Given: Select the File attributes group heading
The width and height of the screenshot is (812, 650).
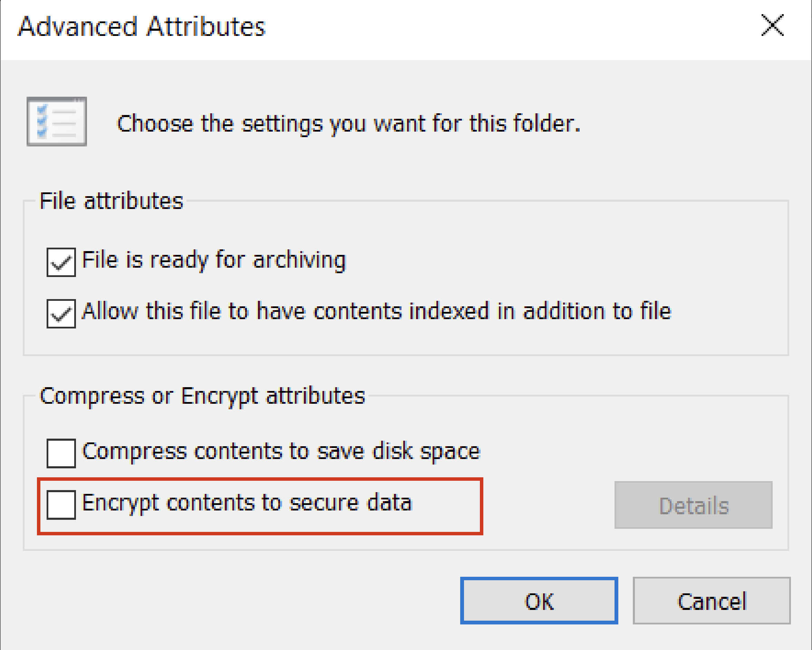Looking at the screenshot, I should (111, 201).
